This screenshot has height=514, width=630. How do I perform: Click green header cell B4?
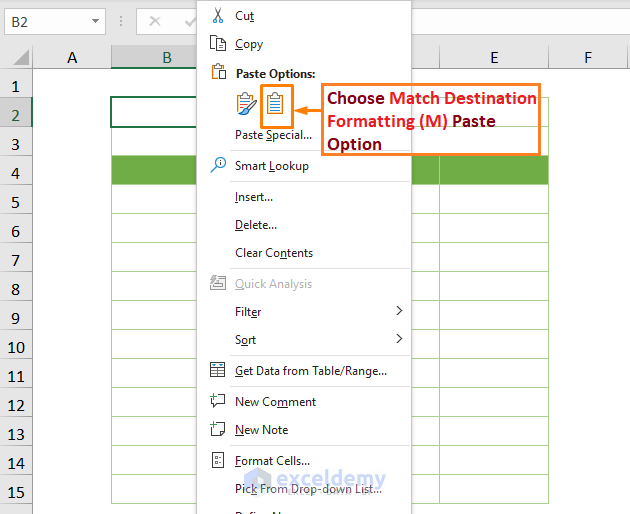click(x=154, y=170)
